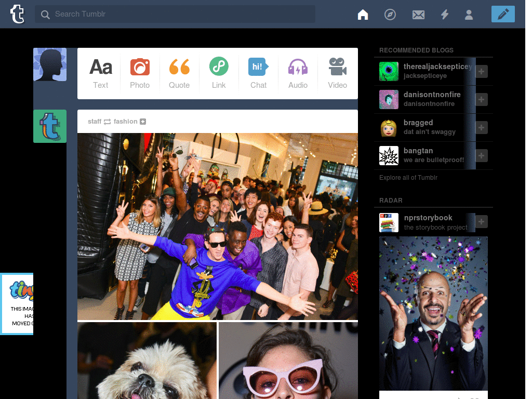Image resolution: width=532 pixels, height=399 pixels.
Task: Click the jacksepticeye green eye avatar
Action: point(389,72)
